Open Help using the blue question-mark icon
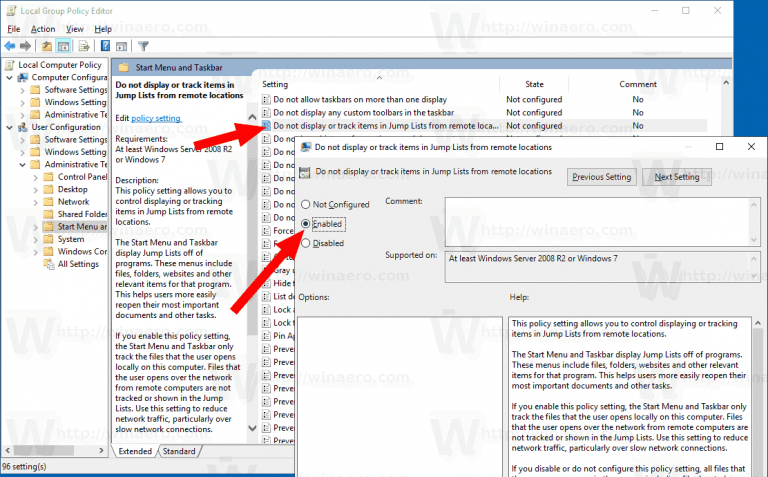768x477 pixels. [104, 46]
